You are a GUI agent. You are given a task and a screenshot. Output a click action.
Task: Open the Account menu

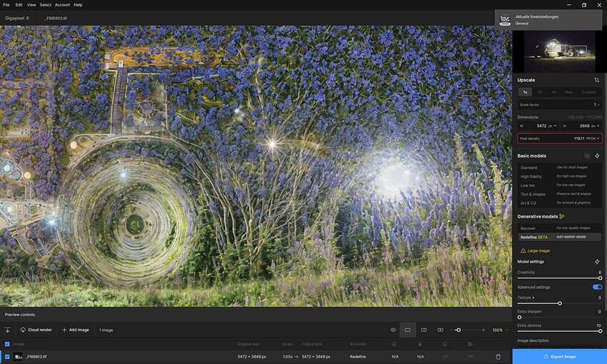(x=62, y=5)
